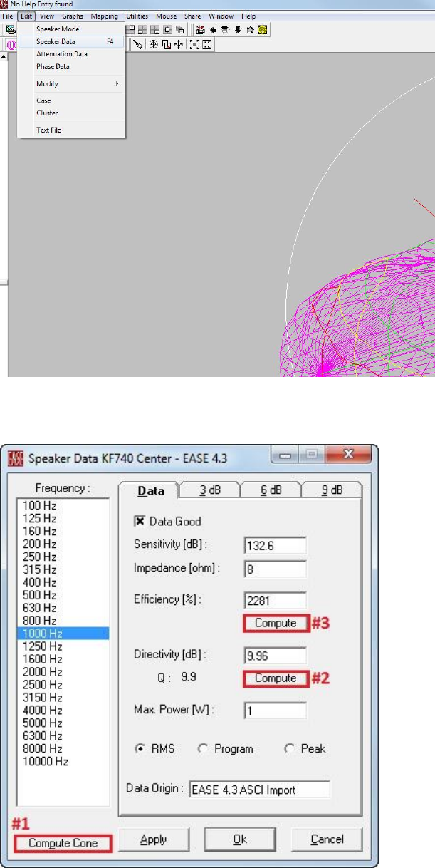Click the pointer pick tool icon in second toolbar
The height and width of the screenshot is (868, 435).
[137, 43]
